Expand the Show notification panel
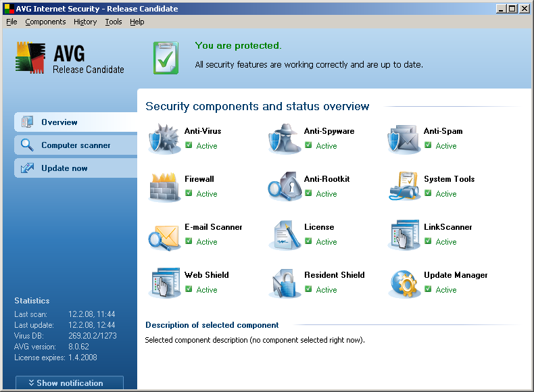Viewport: 534px width, 392px height. tap(70, 383)
